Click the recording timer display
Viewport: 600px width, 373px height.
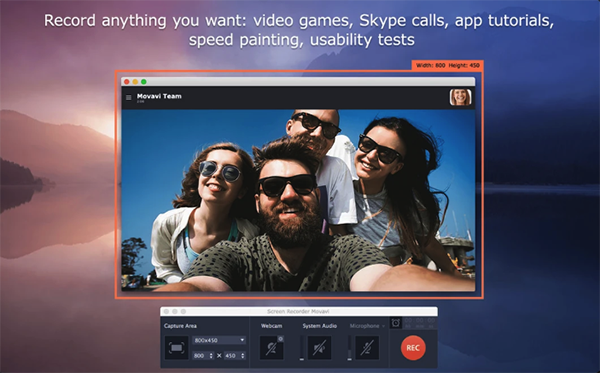click(420, 323)
